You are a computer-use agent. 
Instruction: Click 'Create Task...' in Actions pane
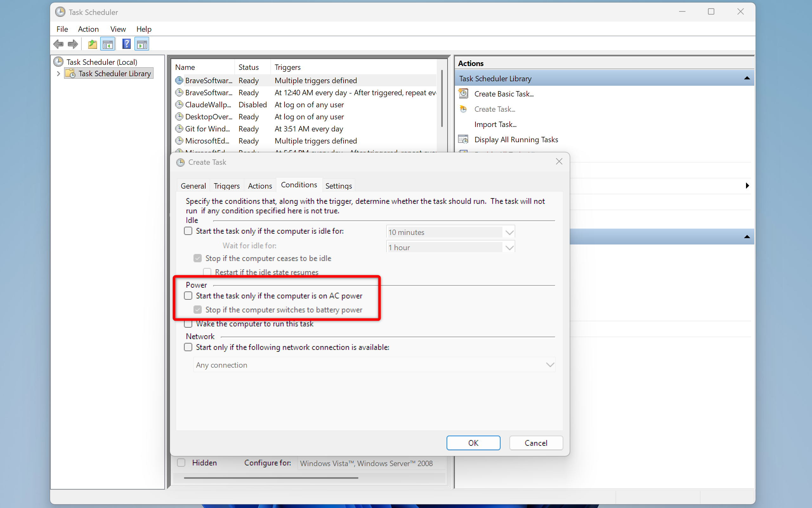pos(494,109)
